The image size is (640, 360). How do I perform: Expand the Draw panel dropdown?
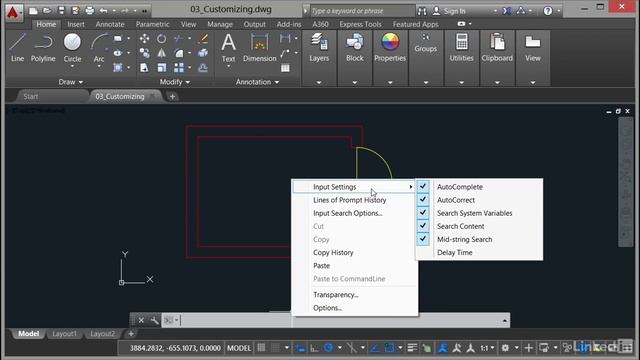pos(71,82)
